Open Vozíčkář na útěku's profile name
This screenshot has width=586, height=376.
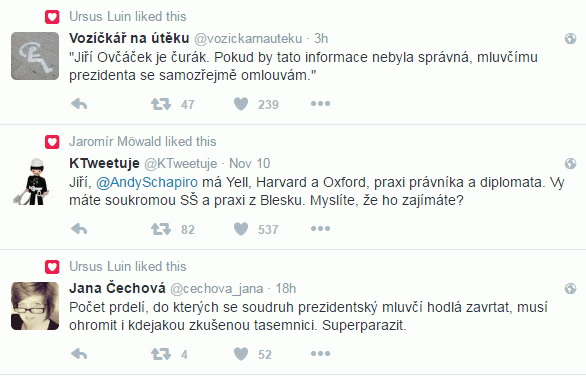(129, 38)
